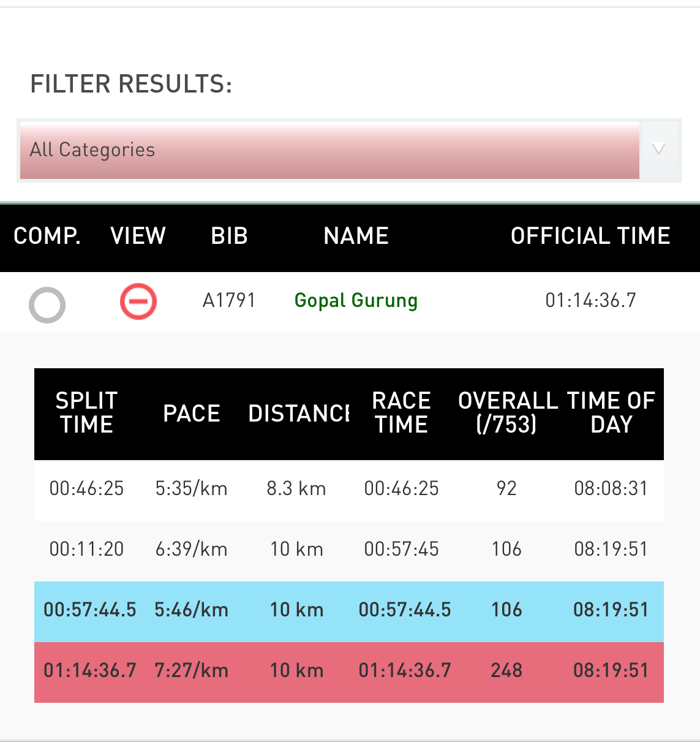700x742 pixels.
Task: Select the BIB column header
Action: [229, 236]
